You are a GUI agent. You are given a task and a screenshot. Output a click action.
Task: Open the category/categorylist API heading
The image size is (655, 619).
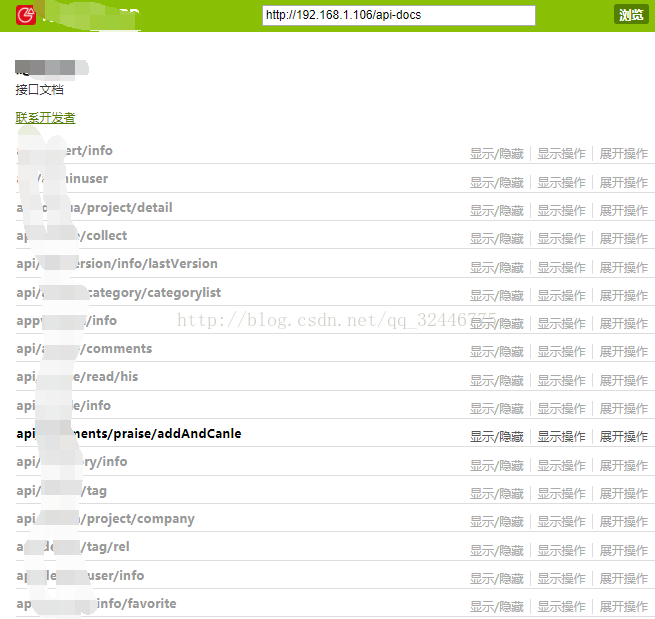[x=119, y=292]
